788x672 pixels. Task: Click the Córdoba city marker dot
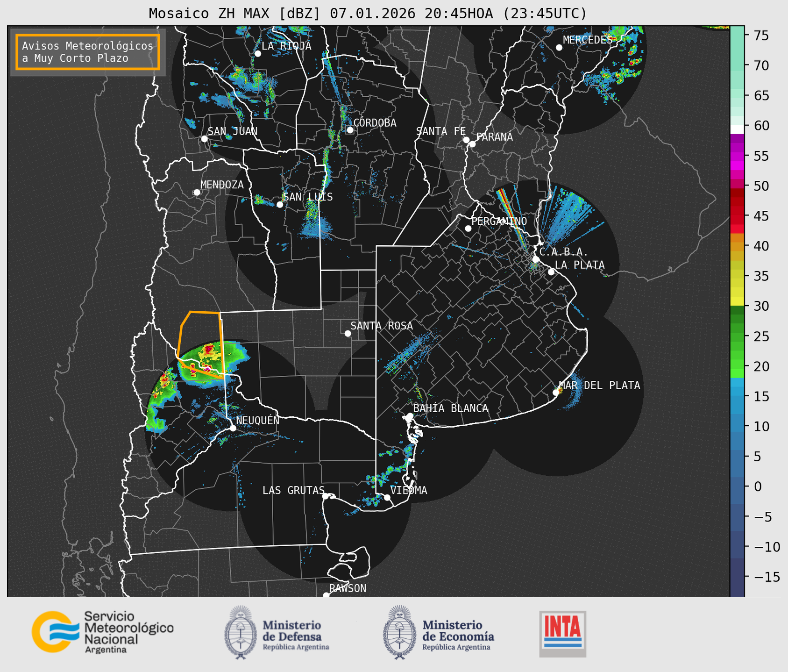[x=350, y=130]
